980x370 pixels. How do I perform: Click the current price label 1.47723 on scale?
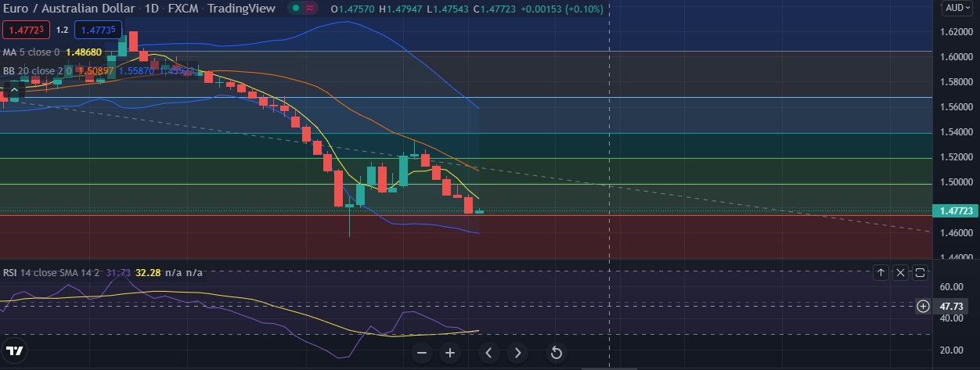pyautogui.click(x=956, y=211)
